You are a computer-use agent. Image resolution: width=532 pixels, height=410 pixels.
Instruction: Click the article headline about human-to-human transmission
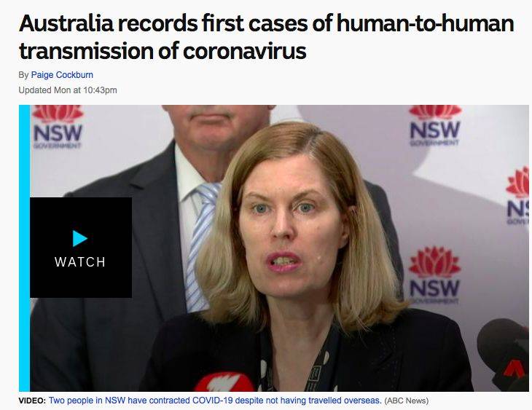point(266,37)
